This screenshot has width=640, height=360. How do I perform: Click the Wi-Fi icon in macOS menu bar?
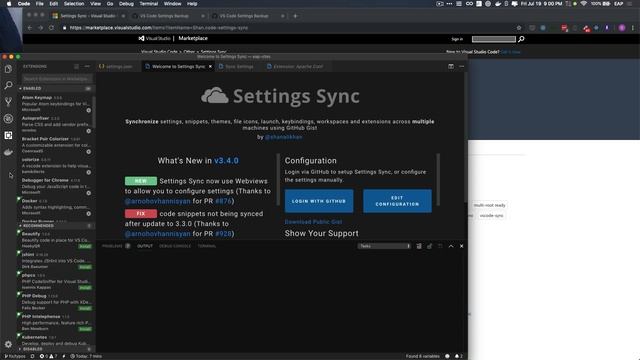pos(584,4)
